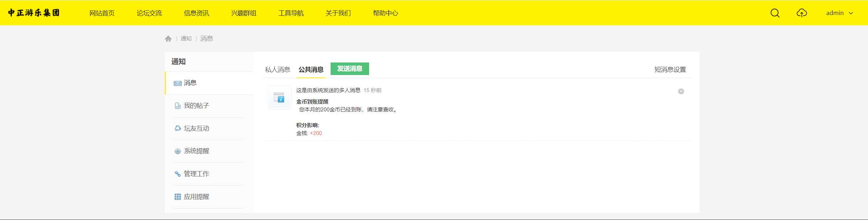Select 消息 in the sidebar
The image size is (868, 220).
click(209, 83)
